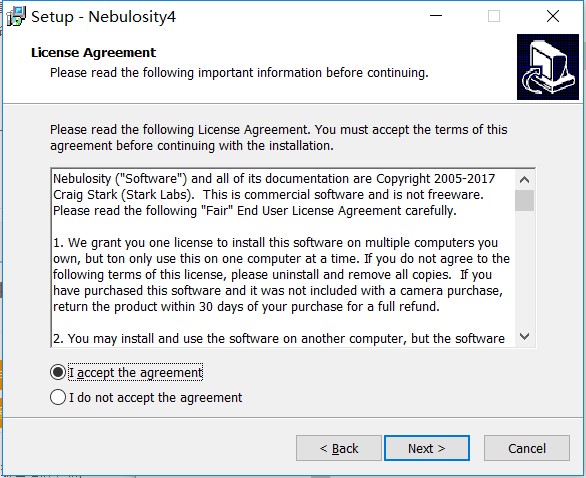
Task: Click the license scrollbar up arrow
Action: click(524, 180)
